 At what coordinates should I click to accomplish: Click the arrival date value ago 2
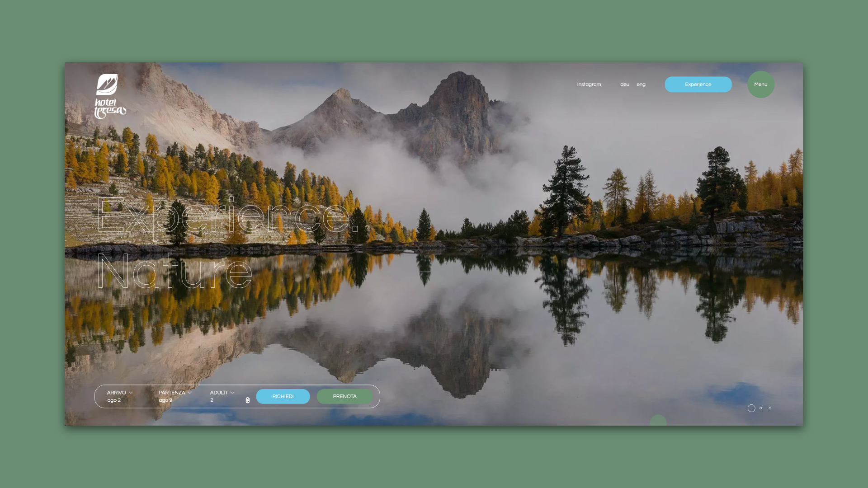[x=114, y=400]
